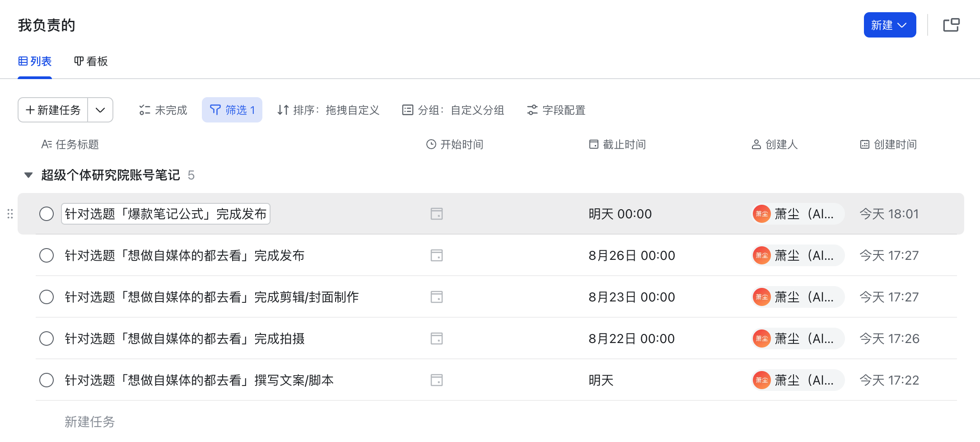
Task: Open task 针对选题「想做自媒体的都去看」完成发布
Action: (x=185, y=255)
